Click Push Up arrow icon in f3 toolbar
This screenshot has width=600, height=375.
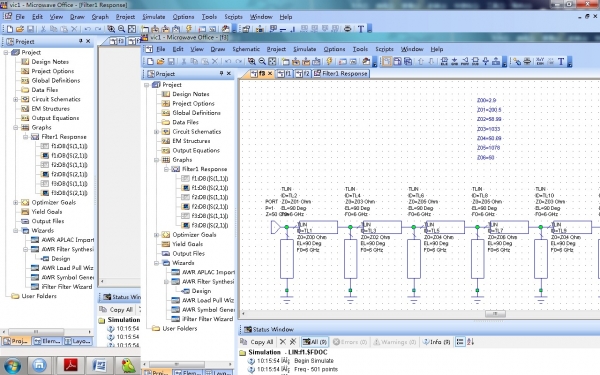click(421, 61)
